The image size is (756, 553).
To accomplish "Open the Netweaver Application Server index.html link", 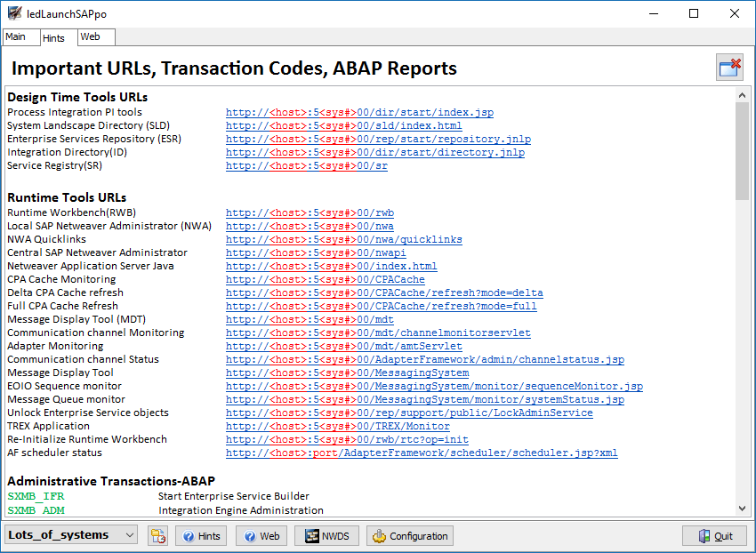I will pyautogui.click(x=331, y=266).
